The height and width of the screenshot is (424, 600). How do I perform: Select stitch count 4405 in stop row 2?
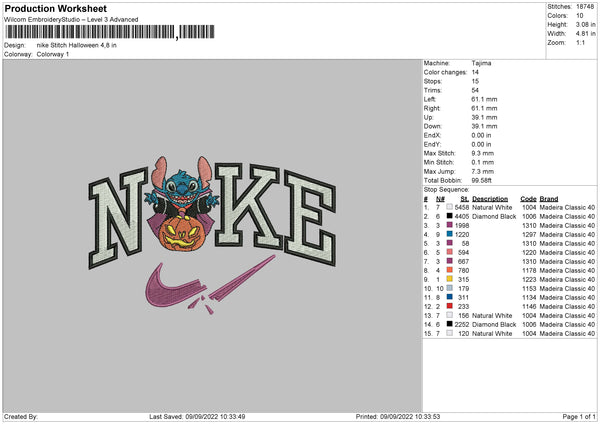click(x=461, y=217)
